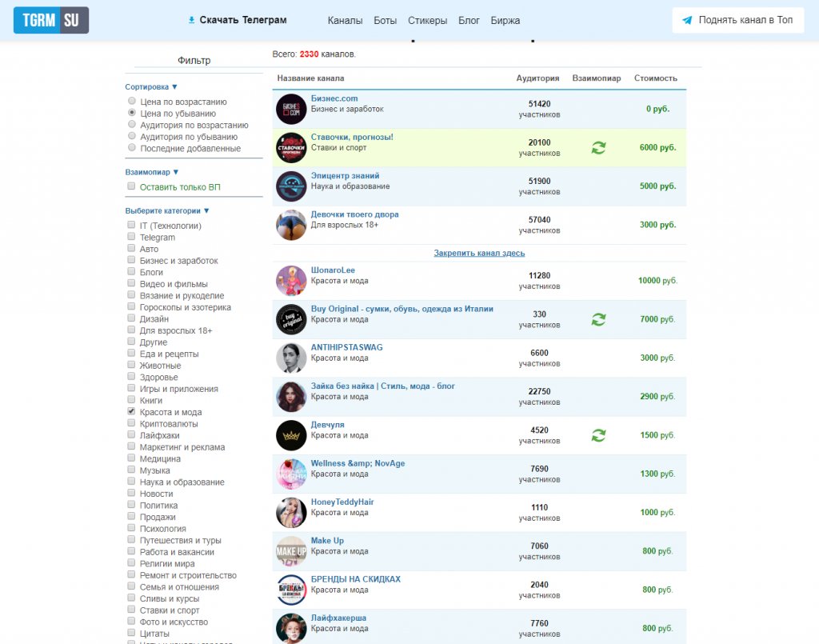819x644 pixels.
Task: Click the Закрепить канал здесь link
Action: (479, 253)
